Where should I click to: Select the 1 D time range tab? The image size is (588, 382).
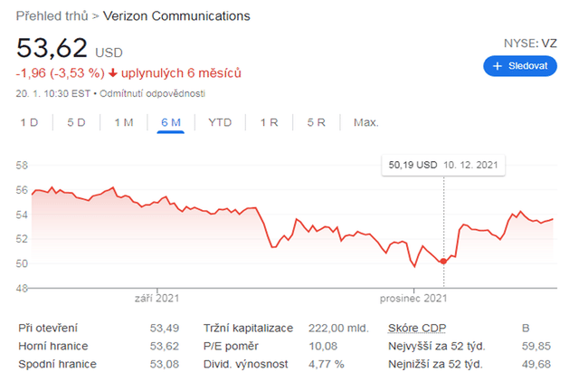(x=29, y=122)
